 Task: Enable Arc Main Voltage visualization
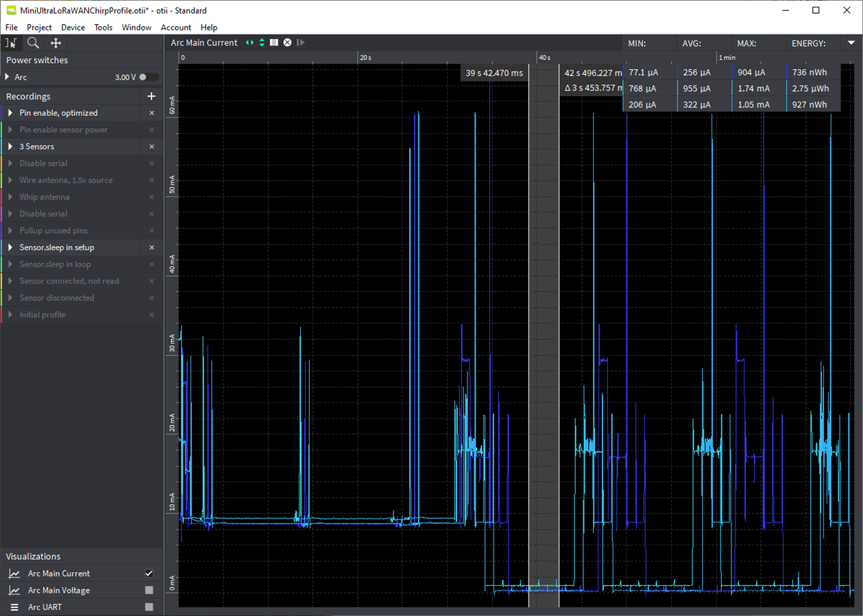[149, 590]
